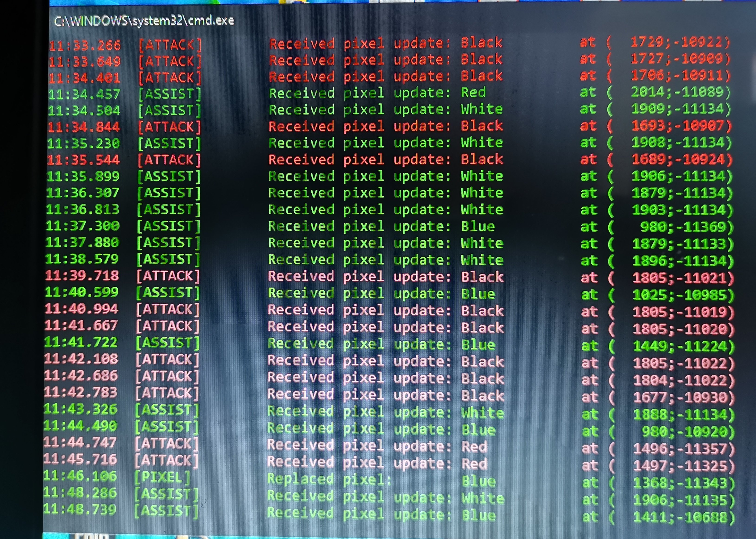This screenshot has height=539, width=756.
Task: Click the [PIXEL] tag in the log
Action: (163, 477)
